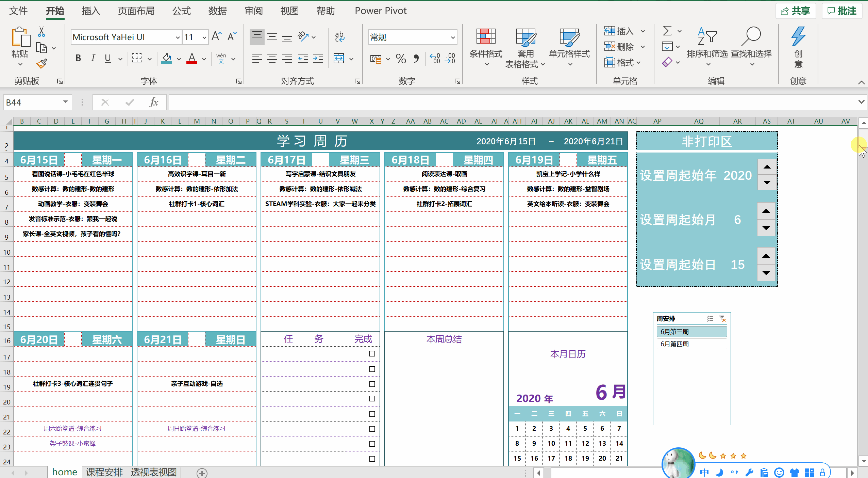
Task: Check the seventh task completion checkbox
Action: [372, 444]
